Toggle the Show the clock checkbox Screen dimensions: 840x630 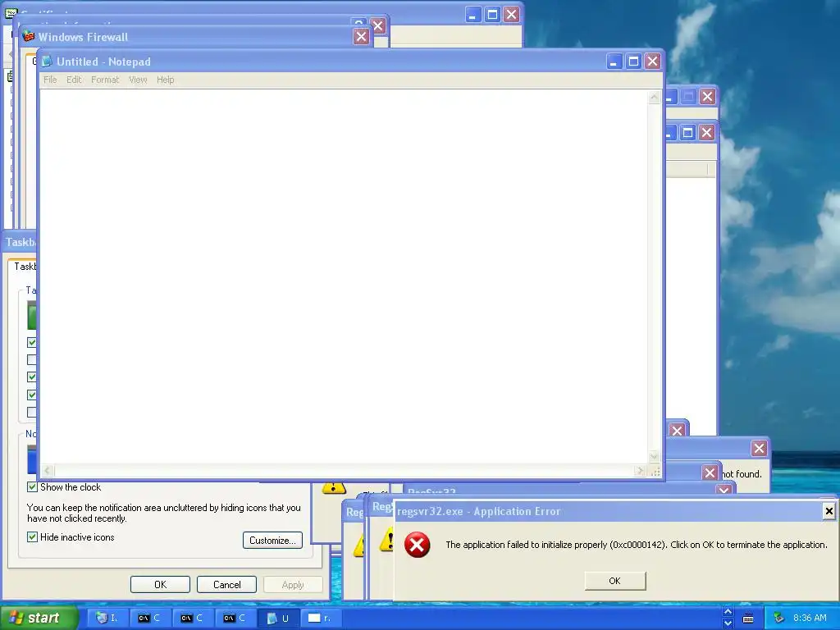[x=32, y=487]
